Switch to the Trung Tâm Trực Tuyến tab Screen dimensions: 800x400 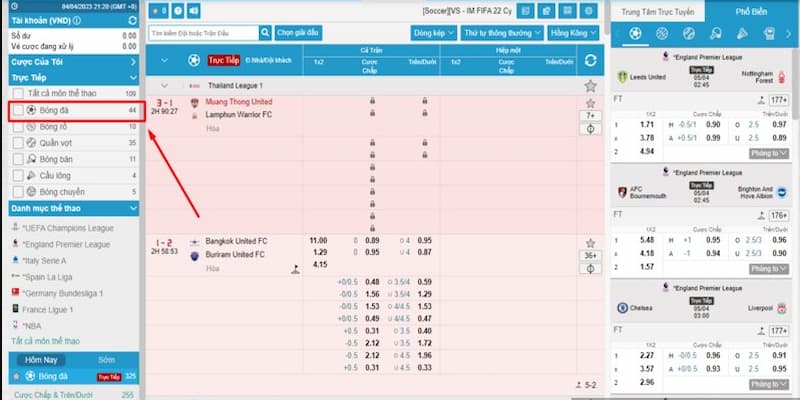click(658, 12)
